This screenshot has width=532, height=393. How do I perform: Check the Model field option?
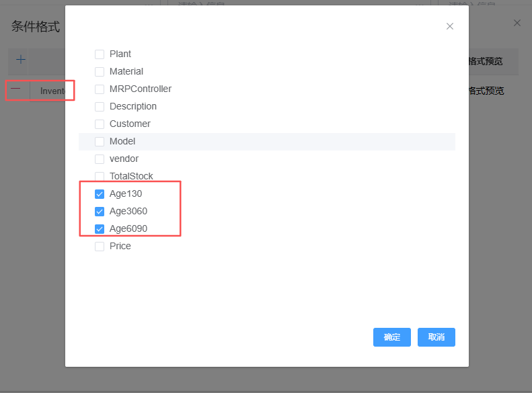(x=100, y=142)
